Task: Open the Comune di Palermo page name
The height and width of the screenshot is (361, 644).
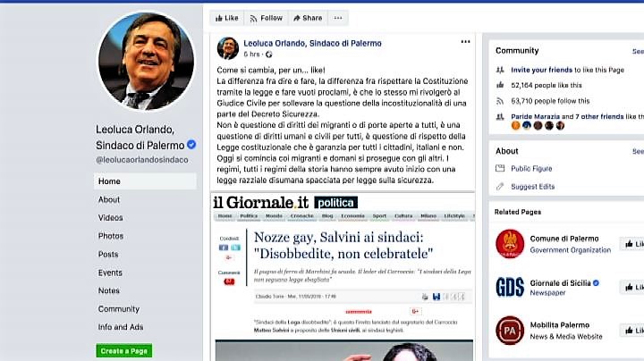Action: tap(564, 239)
